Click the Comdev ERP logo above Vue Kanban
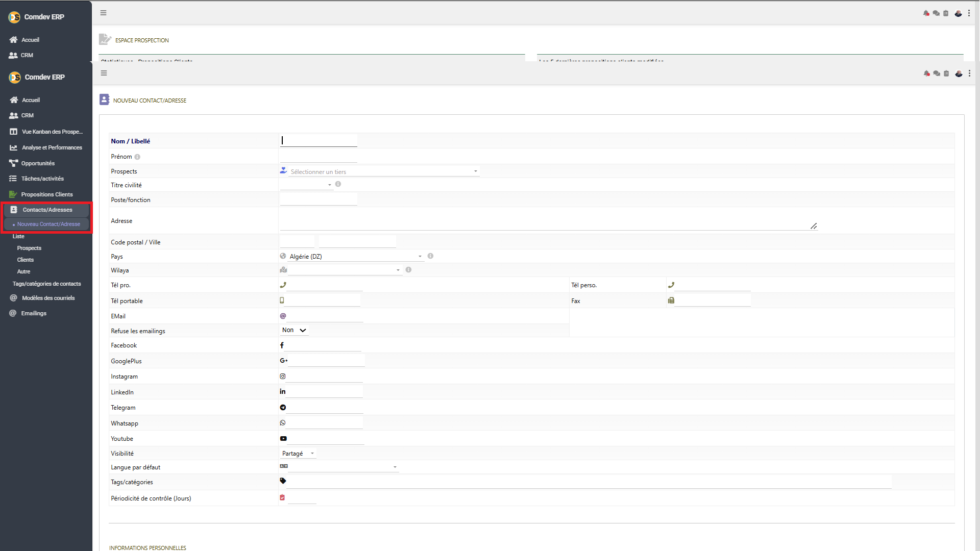Screen dimensions: 980x551 tap(37, 77)
